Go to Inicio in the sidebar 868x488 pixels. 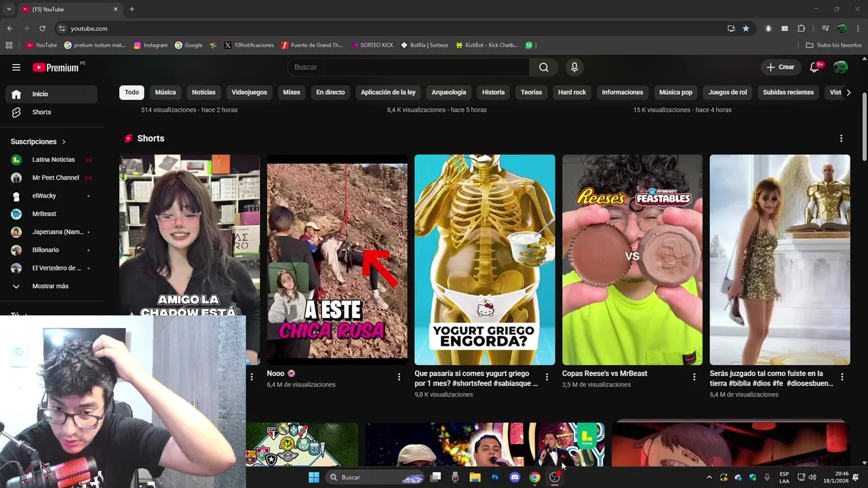coord(52,94)
